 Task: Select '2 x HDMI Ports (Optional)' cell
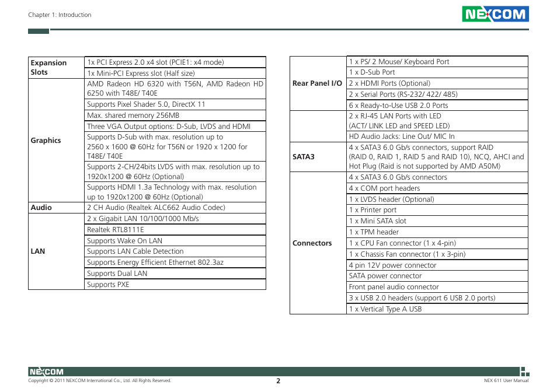[x=437, y=83]
